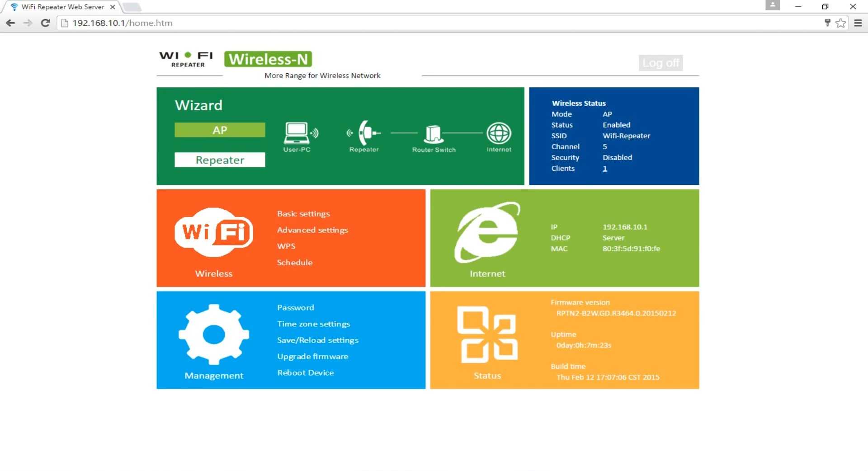Viewport: 868px width, 471px height.
Task: Click the saved password key icon
Action: point(827,23)
